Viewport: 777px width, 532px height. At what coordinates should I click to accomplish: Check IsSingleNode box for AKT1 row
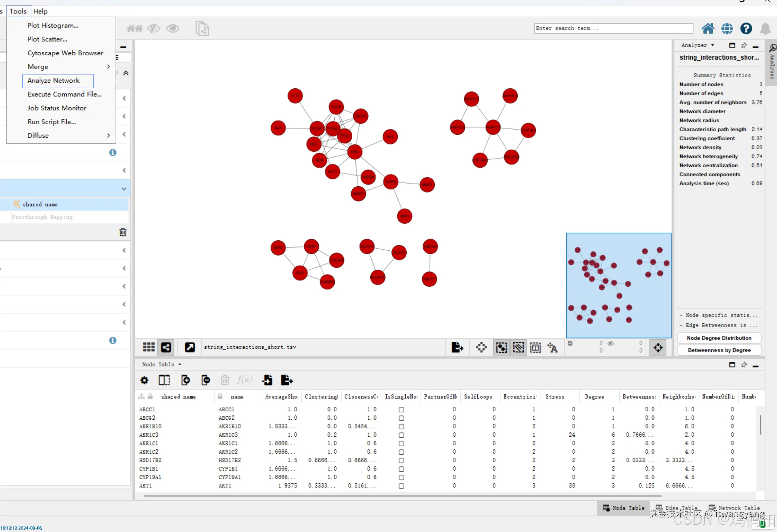pos(401,486)
